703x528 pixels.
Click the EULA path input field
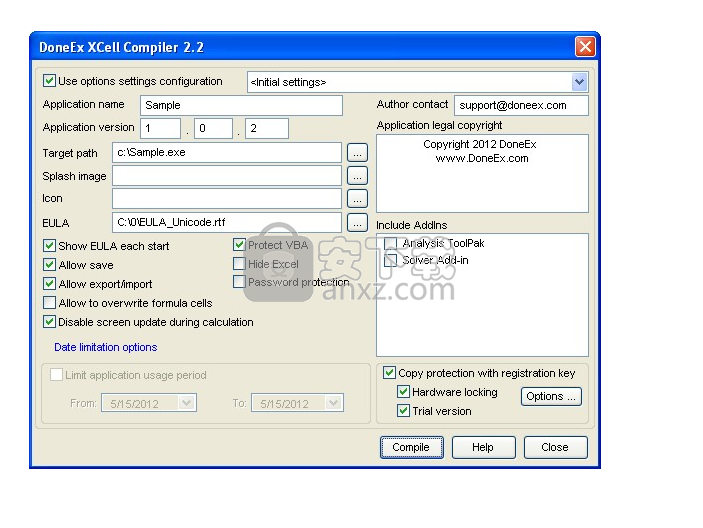[x=227, y=222]
